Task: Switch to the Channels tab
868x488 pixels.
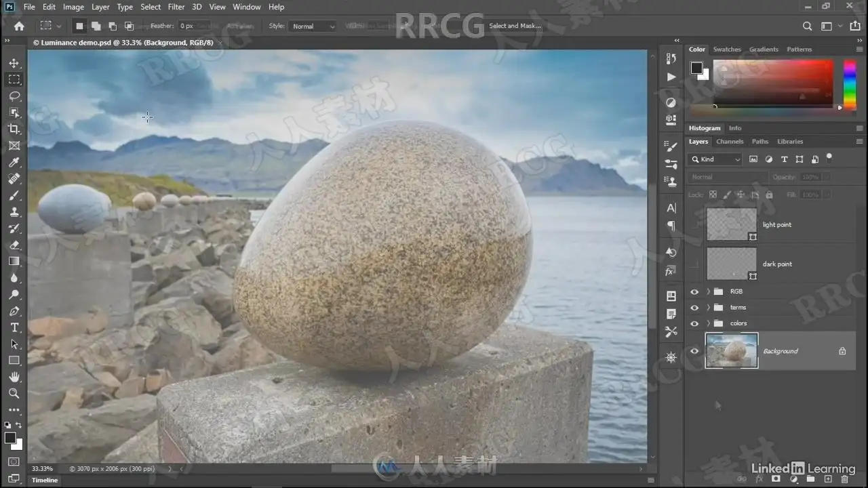Action: click(730, 142)
